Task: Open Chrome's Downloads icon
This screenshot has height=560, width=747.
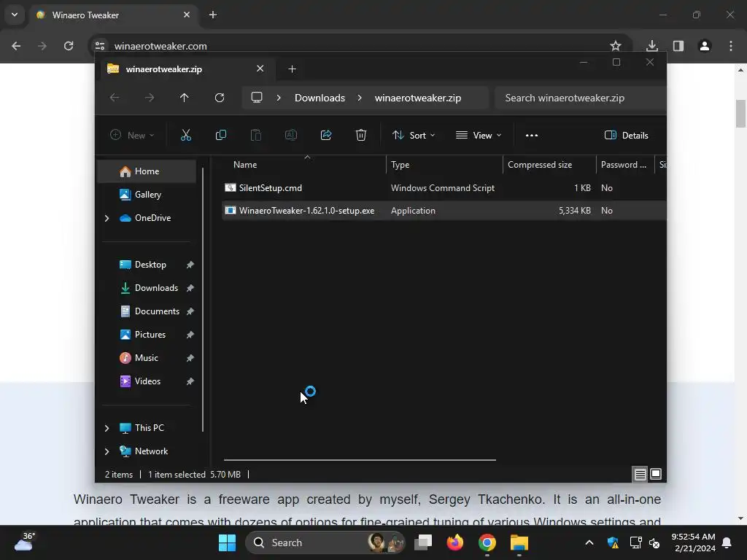Action: (652, 46)
